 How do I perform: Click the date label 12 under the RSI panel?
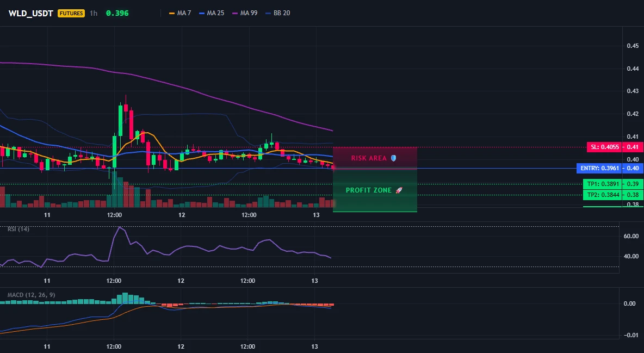coord(181,281)
